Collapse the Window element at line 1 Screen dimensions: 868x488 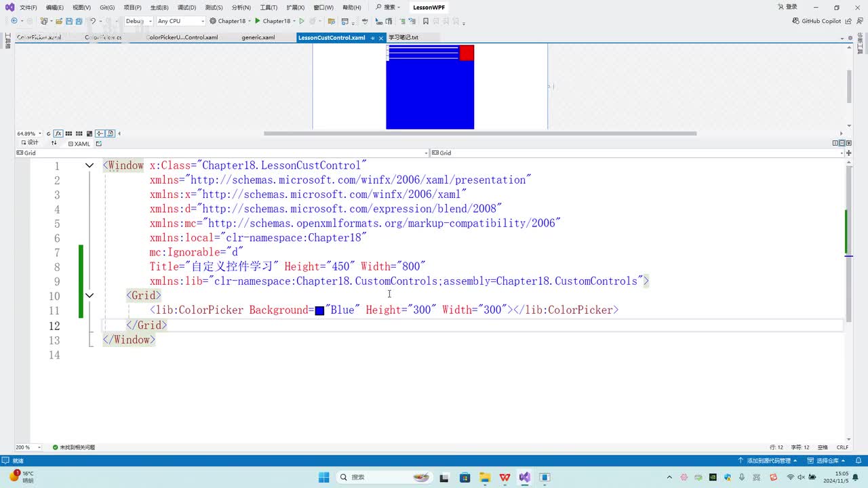coord(89,165)
